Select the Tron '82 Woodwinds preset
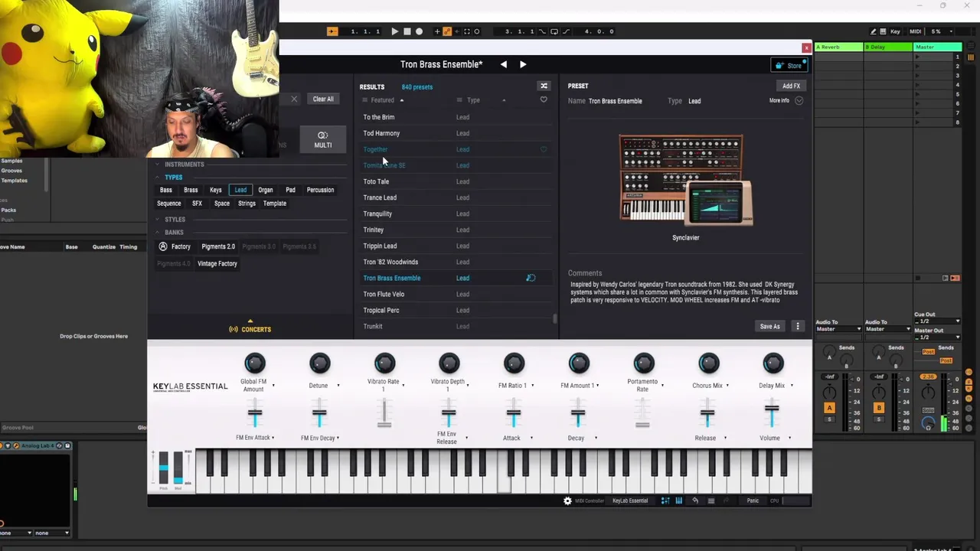980x551 pixels. [455, 262]
